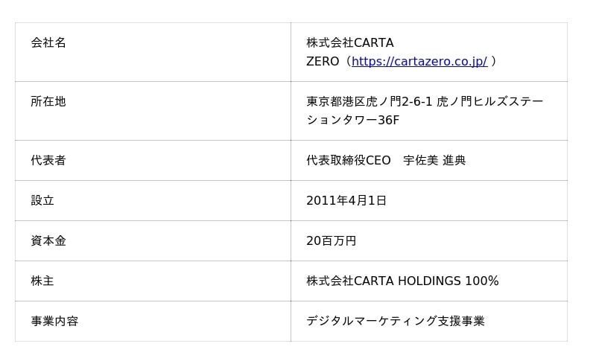Click the 株式会社CARTA first line text
Viewport: 596px width, 364px height.
coord(350,43)
